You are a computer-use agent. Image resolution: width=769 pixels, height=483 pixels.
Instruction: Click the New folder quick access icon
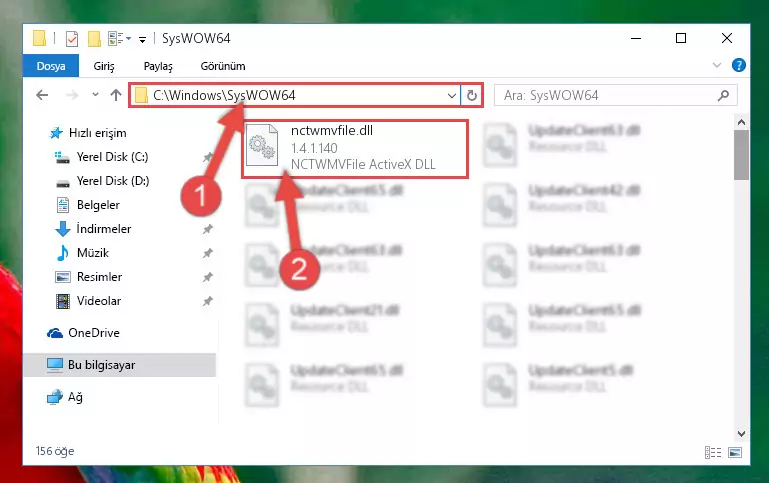(x=94, y=38)
